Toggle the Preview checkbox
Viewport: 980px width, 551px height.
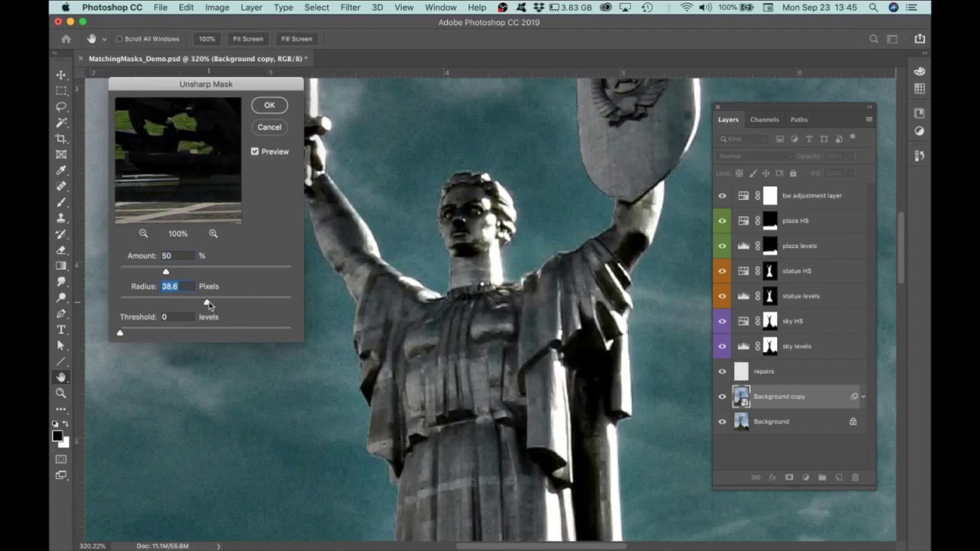click(255, 152)
